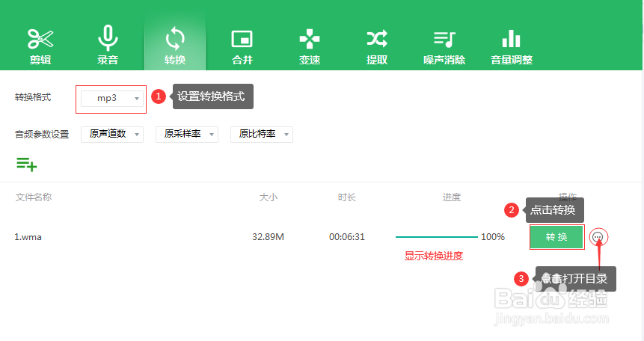
Task: Expand the mp3 format dropdown
Action: pos(111,98)
